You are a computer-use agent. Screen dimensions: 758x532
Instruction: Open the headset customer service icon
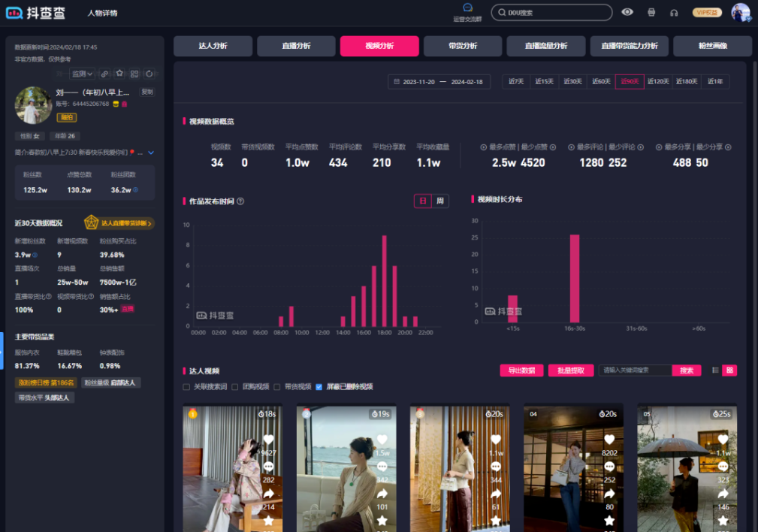click(x=672, y=13)
